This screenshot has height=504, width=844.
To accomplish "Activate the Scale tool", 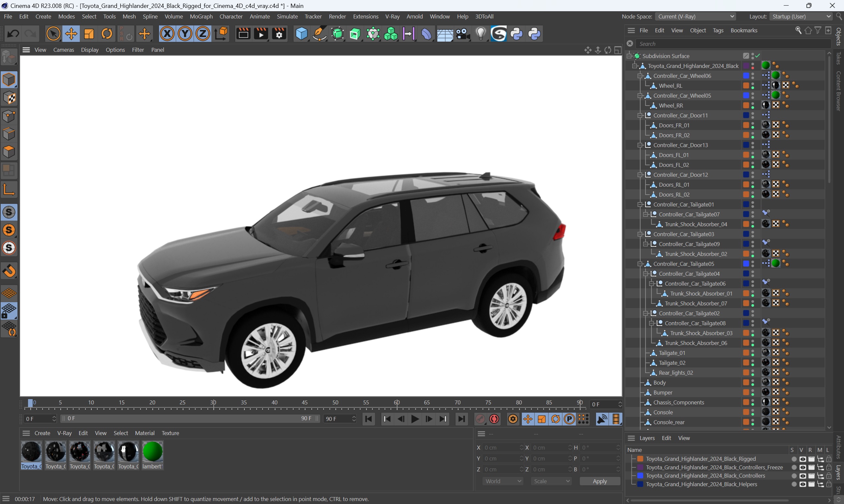I will coord(89,34).
